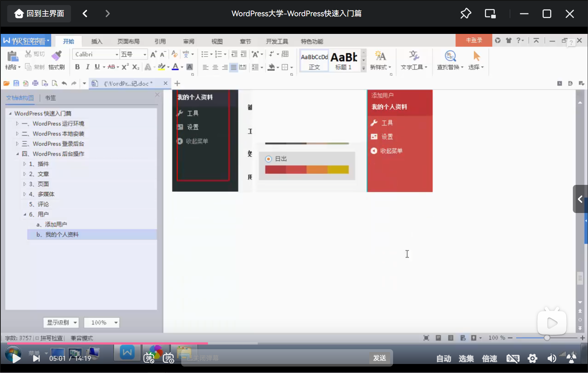Viewport: 588px width, 373px height.
Task: Open the Text Tools icon
Action: 414,60
